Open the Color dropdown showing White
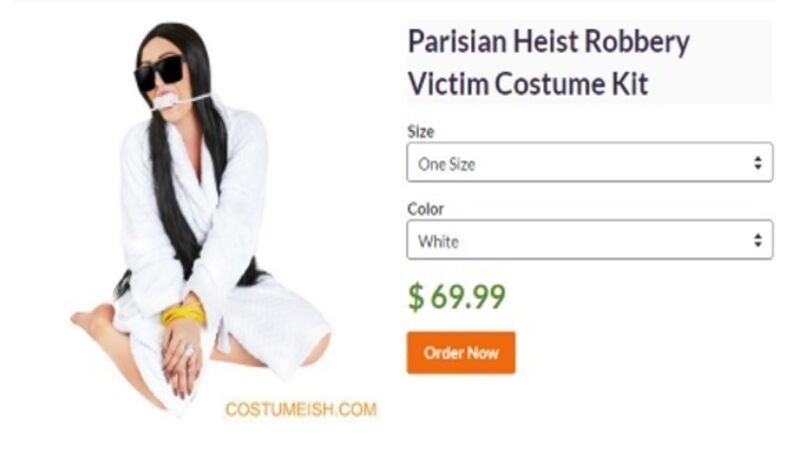 (589, 240)
